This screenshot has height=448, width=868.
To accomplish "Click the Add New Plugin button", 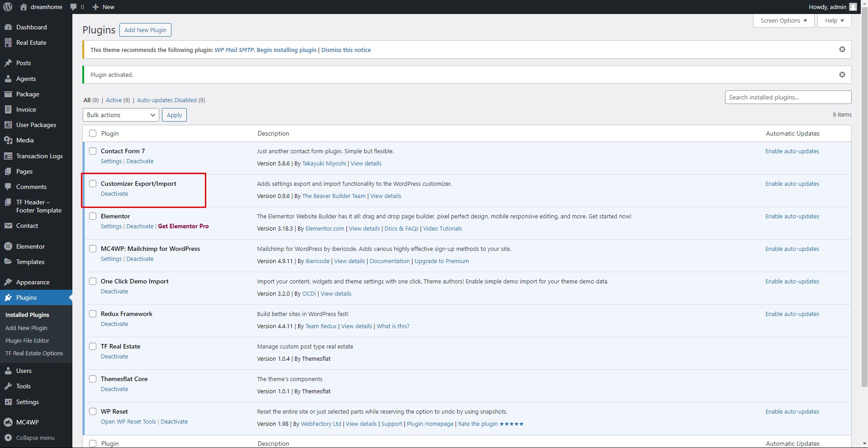I will click(145, 30).
